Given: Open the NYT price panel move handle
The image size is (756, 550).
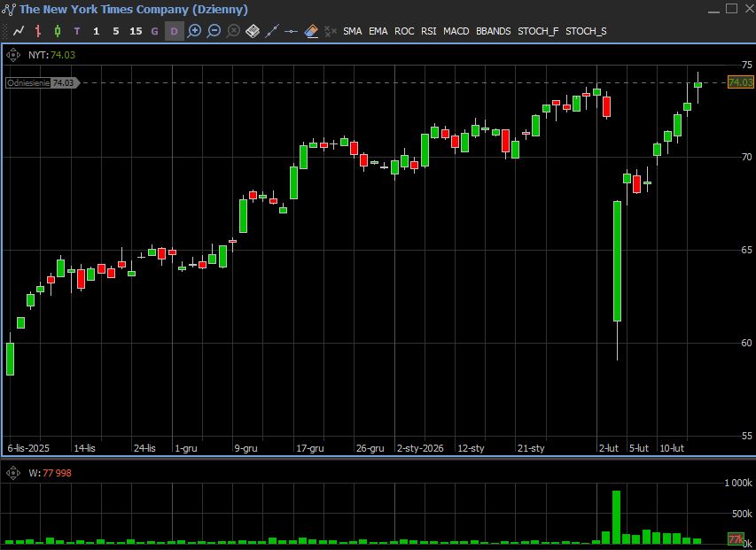Looking at the screenshot, I should tap(13, 54).
